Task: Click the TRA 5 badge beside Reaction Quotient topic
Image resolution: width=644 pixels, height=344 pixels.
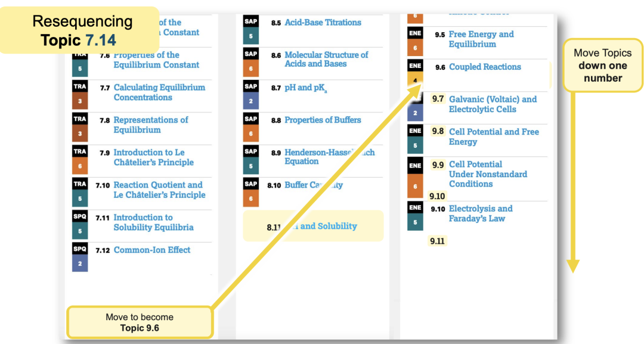Action: click(80, 192)
